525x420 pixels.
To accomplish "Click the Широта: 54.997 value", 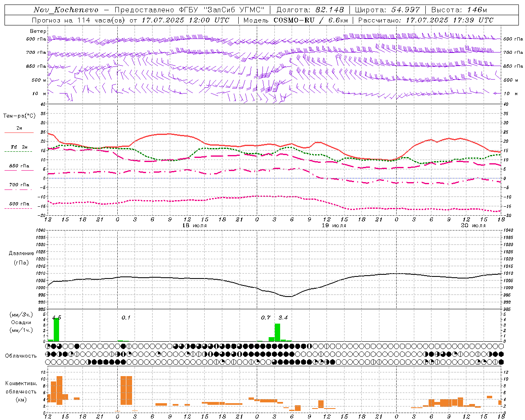I will [388, 10].
